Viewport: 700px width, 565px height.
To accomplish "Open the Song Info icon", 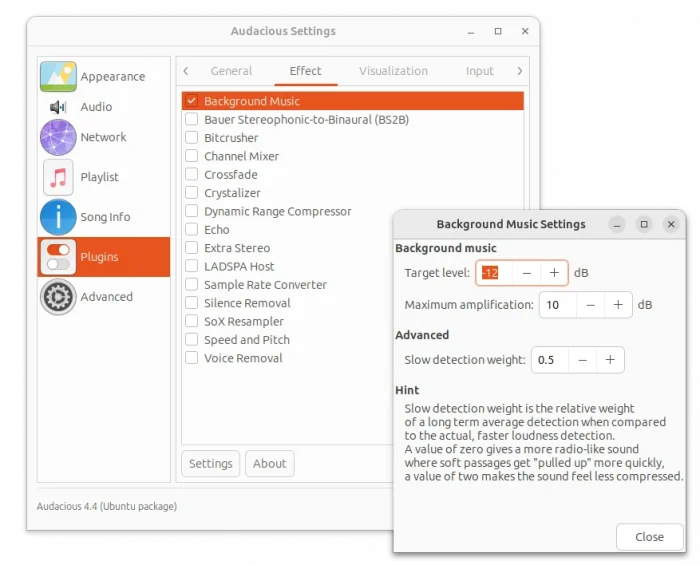I will coord(58,217).
